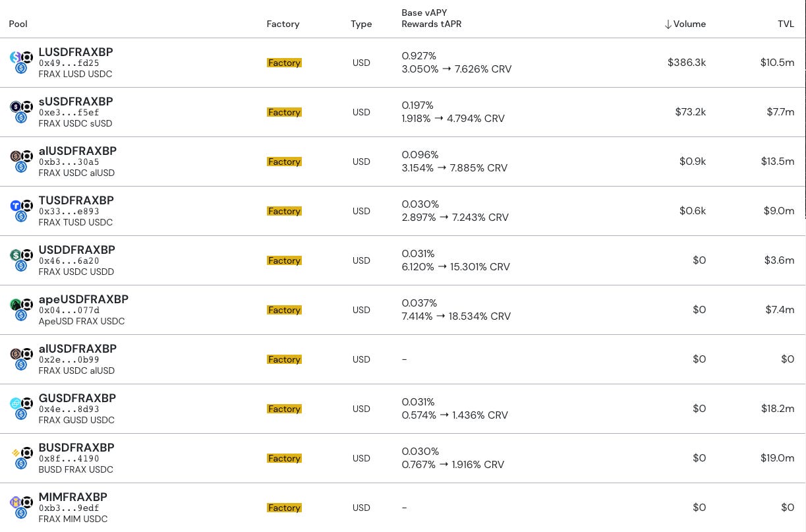The image size is (806, 532).
Task: Click the $19.0m TVL value
Action: point(777,458)
